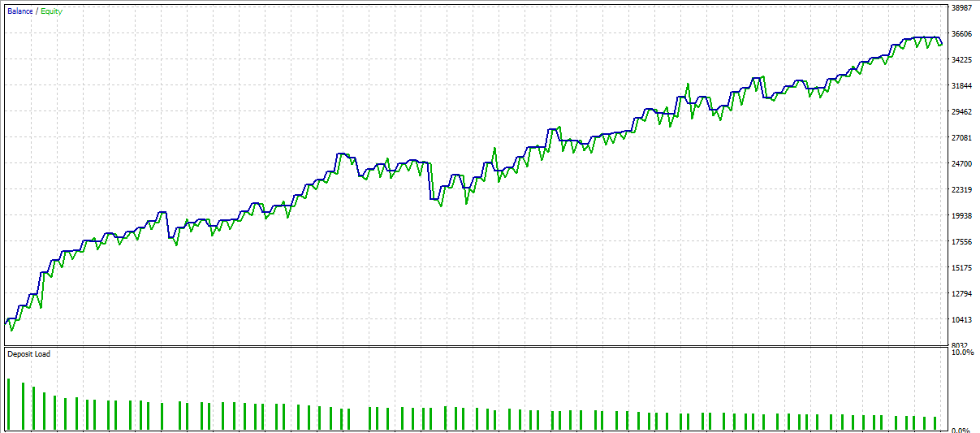The width and height of the screenshot is (980, 433).
Task: Click the Deposit Load panel title
Action: click(28, 353)
